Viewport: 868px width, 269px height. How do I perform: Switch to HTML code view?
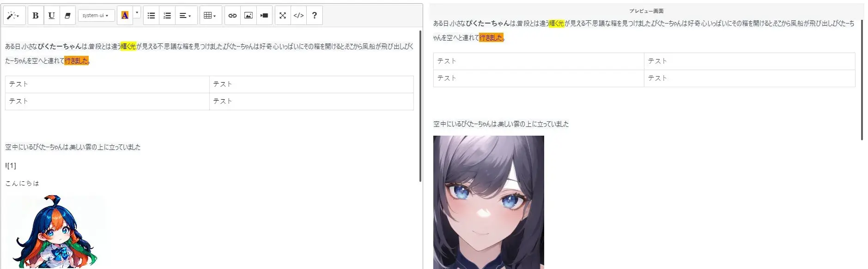299,15
